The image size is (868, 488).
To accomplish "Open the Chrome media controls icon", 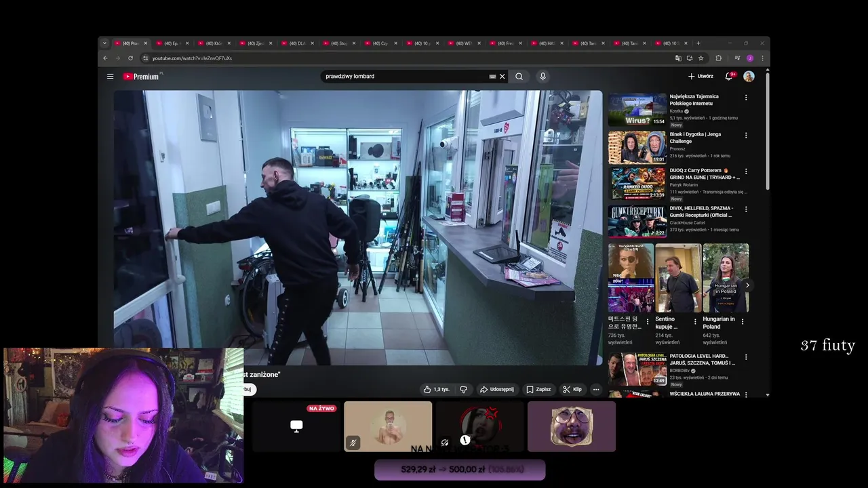I will click(x=736, y=58).
